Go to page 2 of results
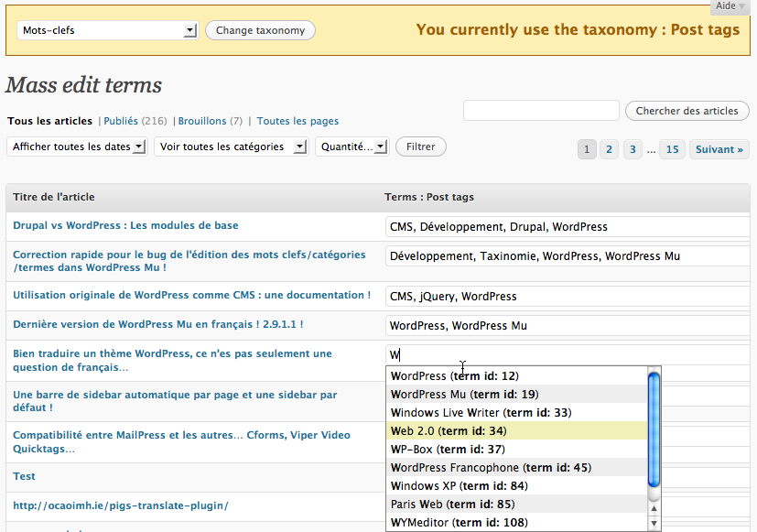This screenshot has height=532, width=757. (x=610, y=149)
